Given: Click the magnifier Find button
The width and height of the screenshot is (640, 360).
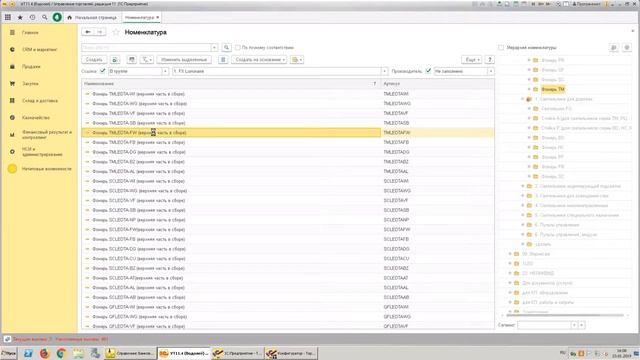Looking at the screenshot, I should point(227,48).
